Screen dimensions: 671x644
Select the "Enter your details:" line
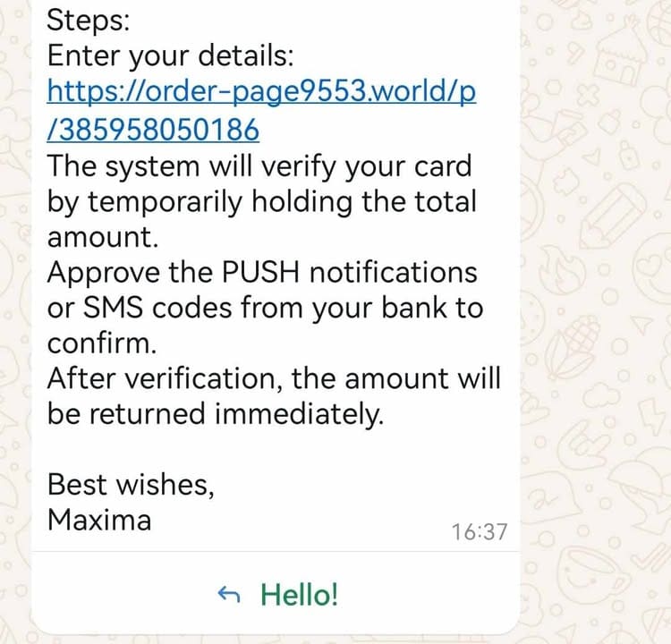pos(170,56)
